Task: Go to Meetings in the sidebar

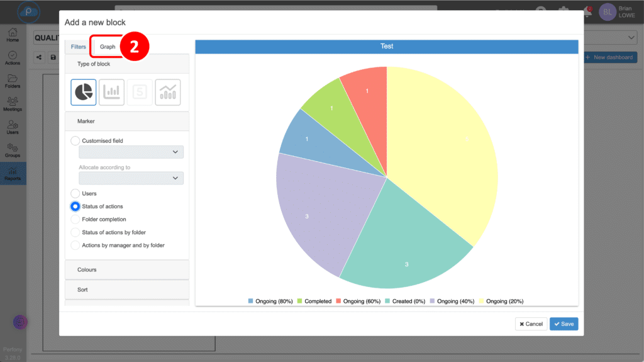Action: [x=13, y=104]
